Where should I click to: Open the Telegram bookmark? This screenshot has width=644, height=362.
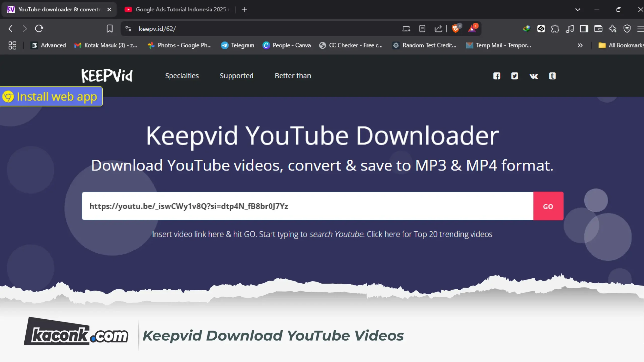pyautogui.click(x=238, y=46)
